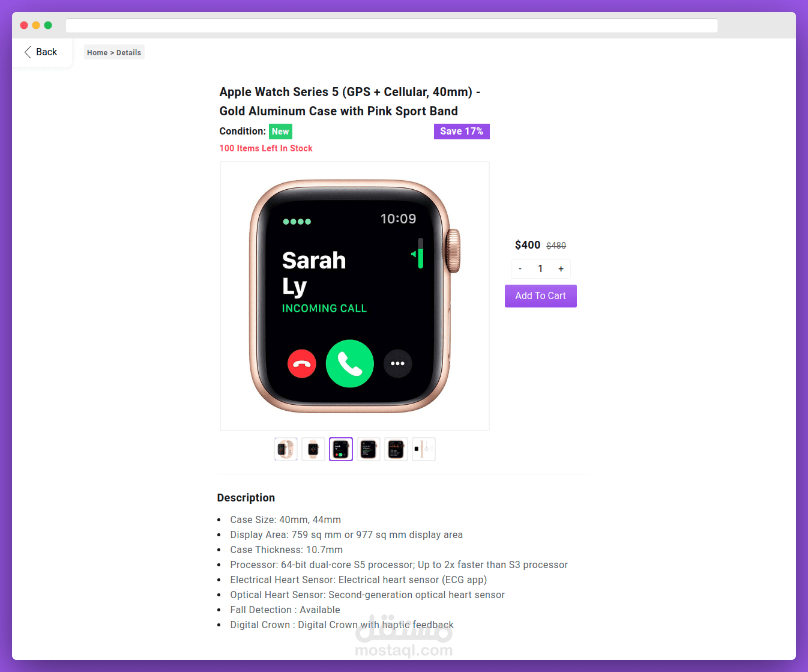Select the last thumbnail showing the sport band
Image resolution: width=808 pixels, height=672 pixels.
pyautogui.click(x=424, y=449)
